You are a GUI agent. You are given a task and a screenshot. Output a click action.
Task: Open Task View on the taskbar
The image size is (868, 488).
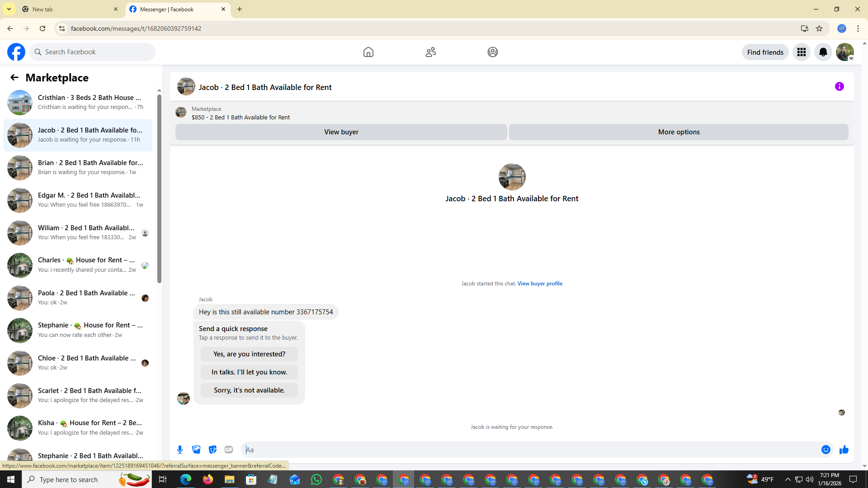click(163, 479)
